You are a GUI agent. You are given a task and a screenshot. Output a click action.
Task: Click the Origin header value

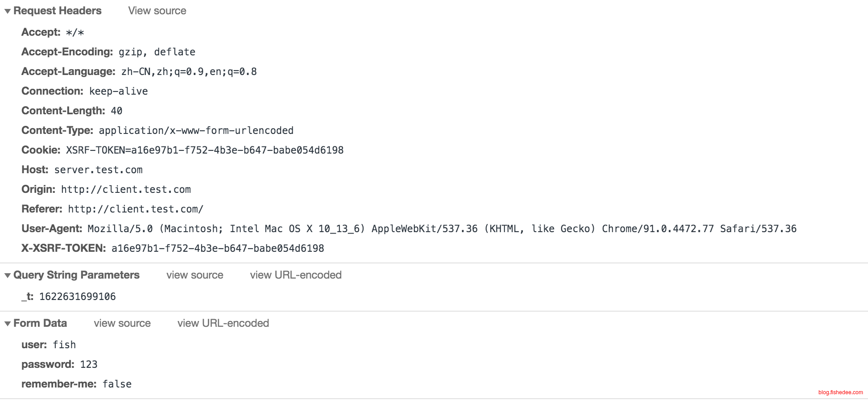tap(126, 189)
